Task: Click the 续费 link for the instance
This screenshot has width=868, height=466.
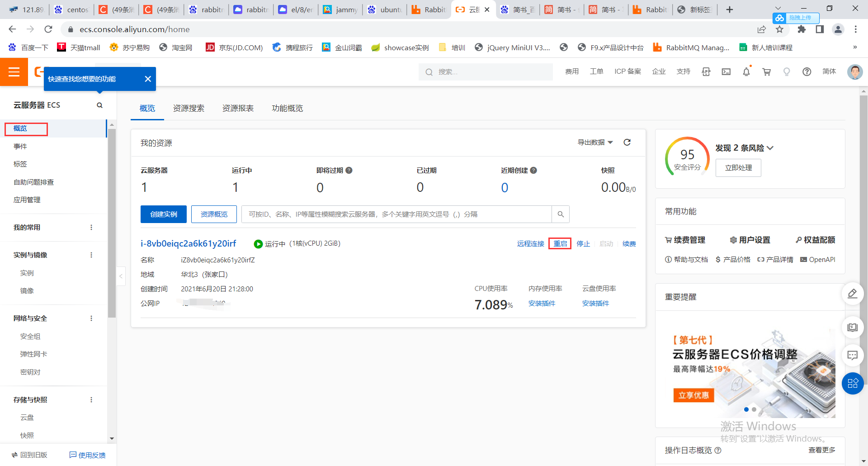Action: pos(629,244)
